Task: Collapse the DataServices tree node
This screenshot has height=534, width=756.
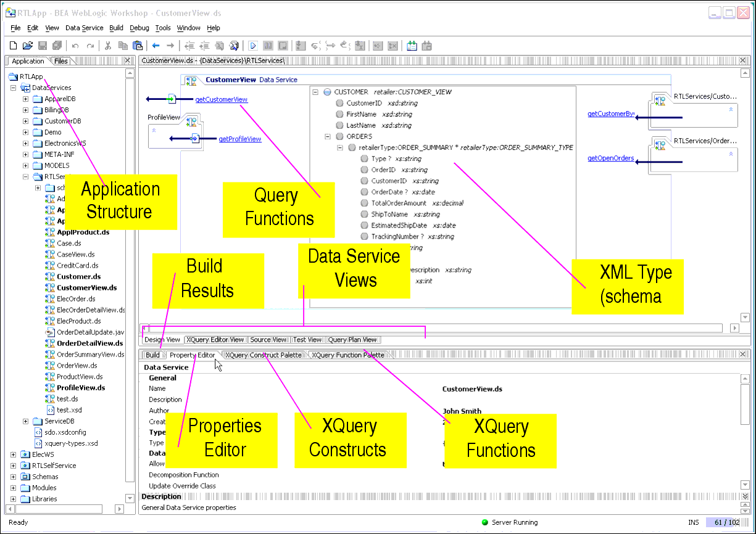Action: tap(13, 88)
